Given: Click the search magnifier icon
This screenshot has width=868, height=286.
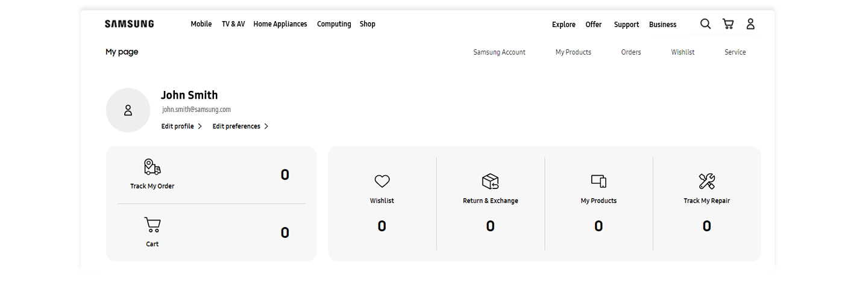Looking at the screenshot, I should [705, 24].
